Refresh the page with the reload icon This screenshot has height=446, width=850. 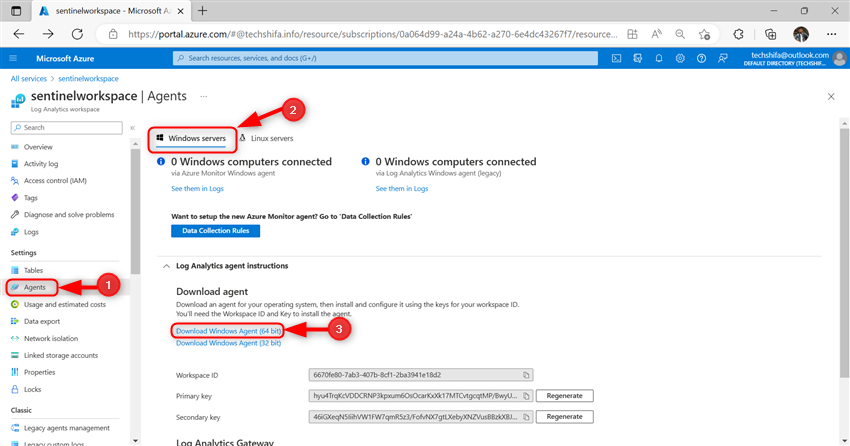click(x=78, y=34)
